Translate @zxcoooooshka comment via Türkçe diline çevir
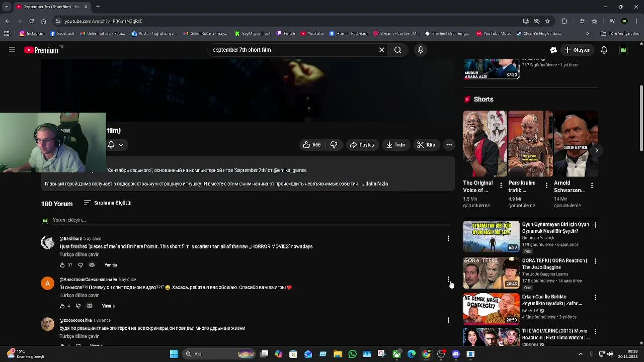Screen dimensions: 644x362 (79, 336)
